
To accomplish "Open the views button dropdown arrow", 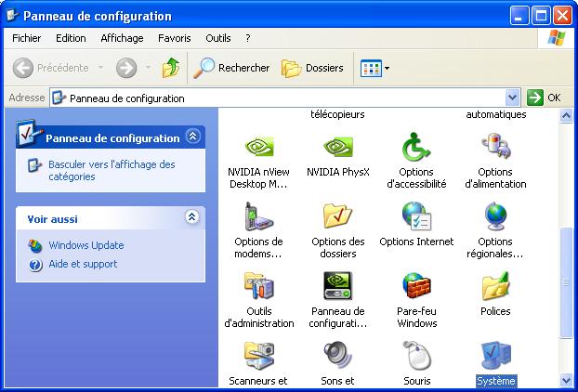I will (x=387, y=68).
